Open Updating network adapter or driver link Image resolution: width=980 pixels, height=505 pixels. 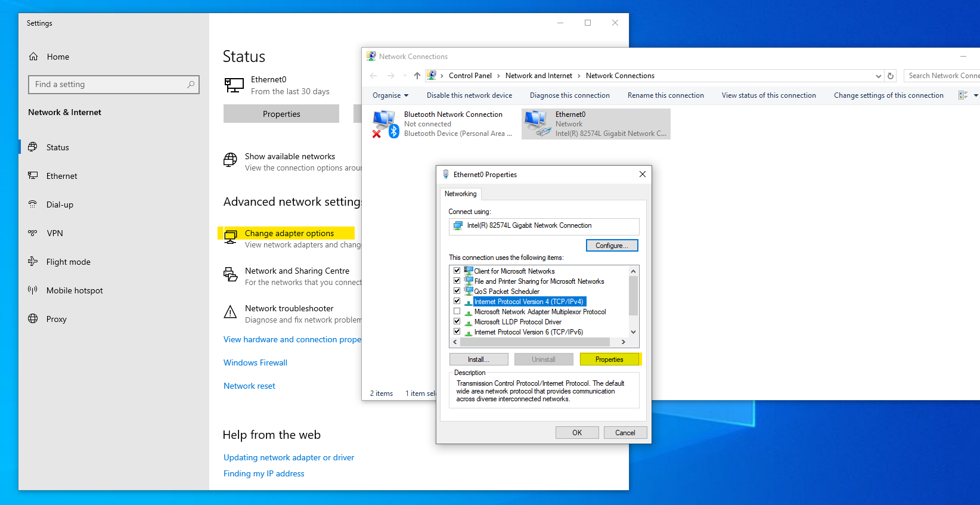coord(289,457)
